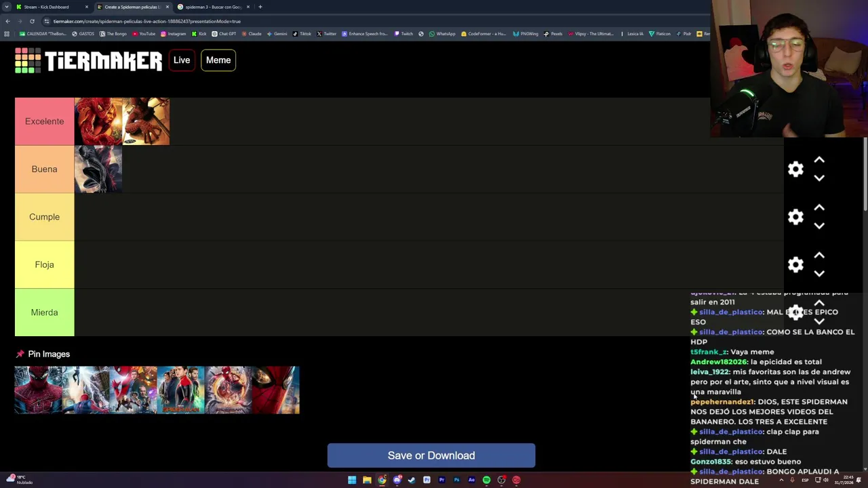868x488 pixels.
Task: Open the Buena row settings gear
Action: [795, 169]
